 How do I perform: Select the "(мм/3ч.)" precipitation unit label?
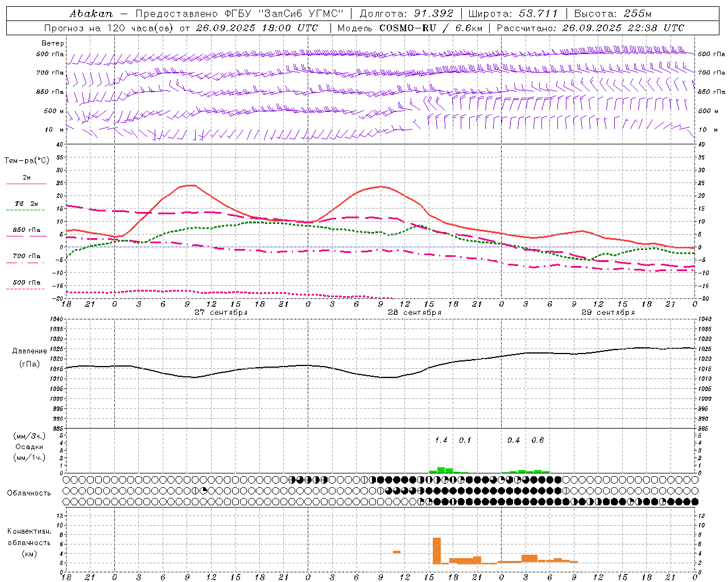(30, 436)
